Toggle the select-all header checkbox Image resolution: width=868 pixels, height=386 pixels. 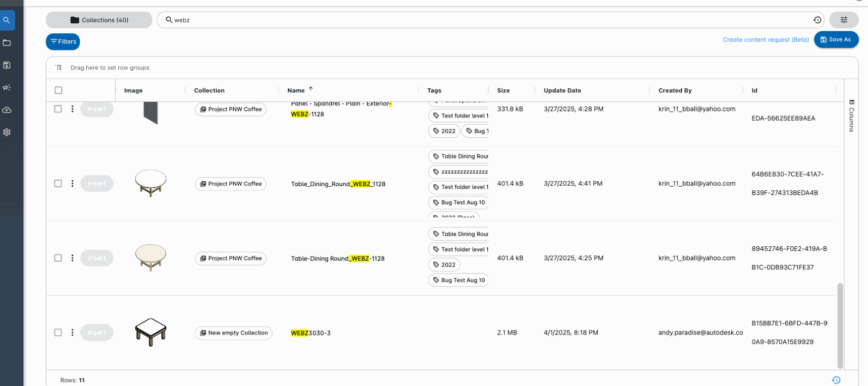click(x=59, y=90)
